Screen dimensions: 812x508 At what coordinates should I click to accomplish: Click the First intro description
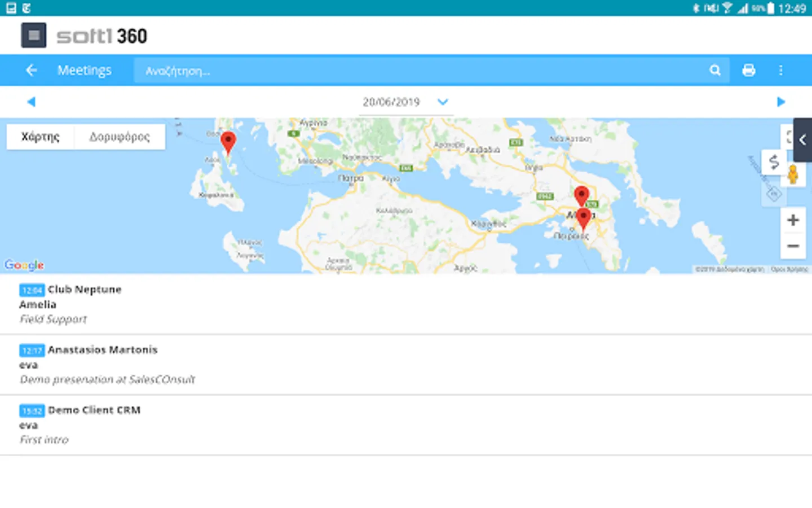tap(44, 440)
